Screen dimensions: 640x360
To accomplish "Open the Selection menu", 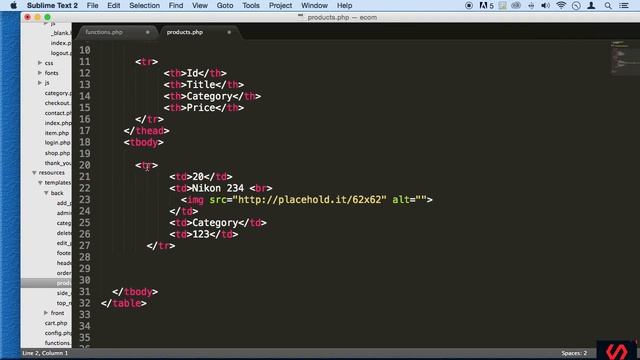I will (x=144, y=6).
